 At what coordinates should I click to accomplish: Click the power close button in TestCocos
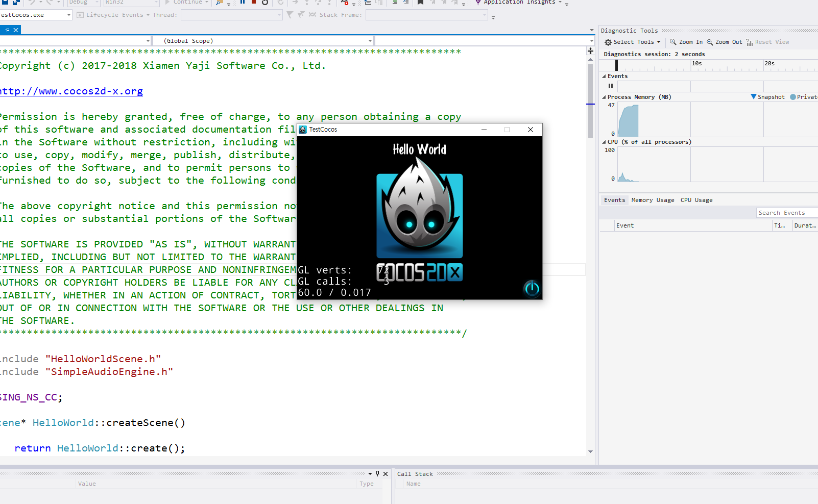click(532, 289)
